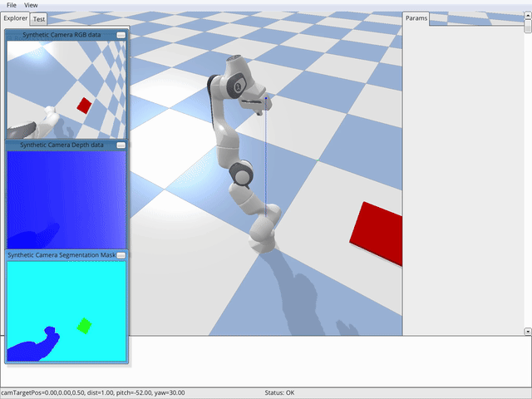Click the blue depth data preview
The width and height of the screenshot is (532, 399).
[66, 199]
